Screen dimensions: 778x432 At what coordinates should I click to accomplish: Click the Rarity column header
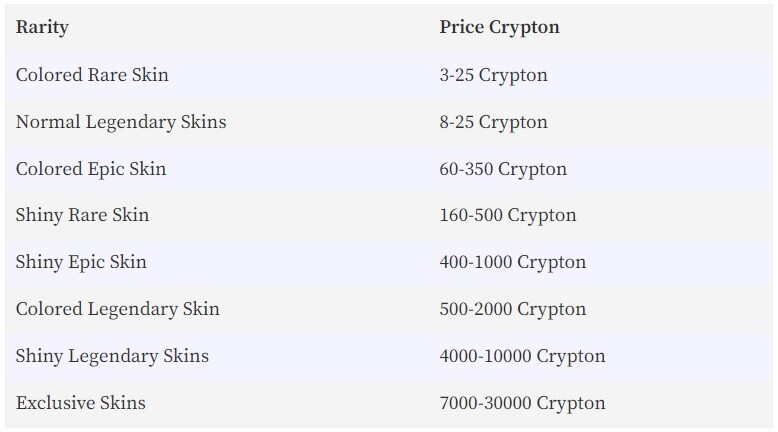tap(42, 27)
